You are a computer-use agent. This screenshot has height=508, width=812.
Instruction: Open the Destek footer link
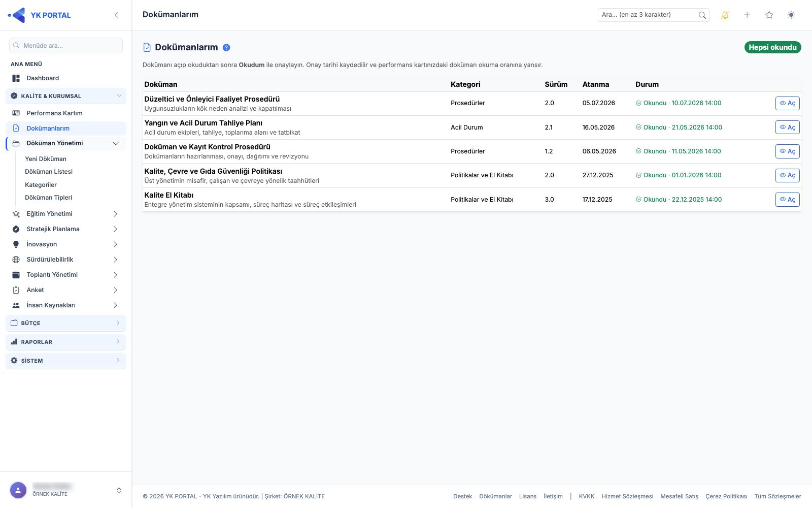point(462,496)
